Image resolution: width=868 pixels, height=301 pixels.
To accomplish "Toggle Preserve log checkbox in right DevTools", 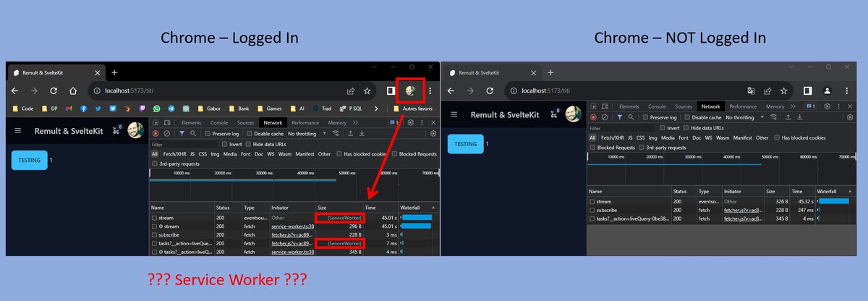I will (646, 117).
